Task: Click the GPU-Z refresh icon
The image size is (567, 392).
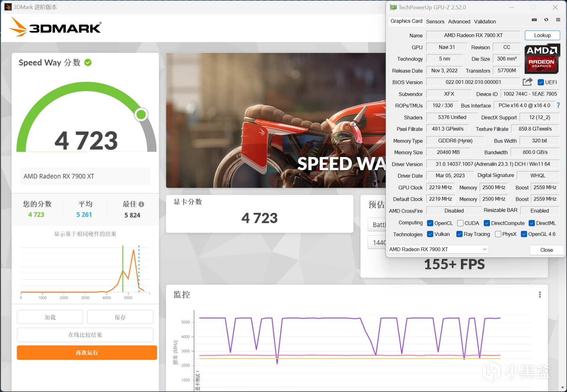Action: [x=546, y=20]
